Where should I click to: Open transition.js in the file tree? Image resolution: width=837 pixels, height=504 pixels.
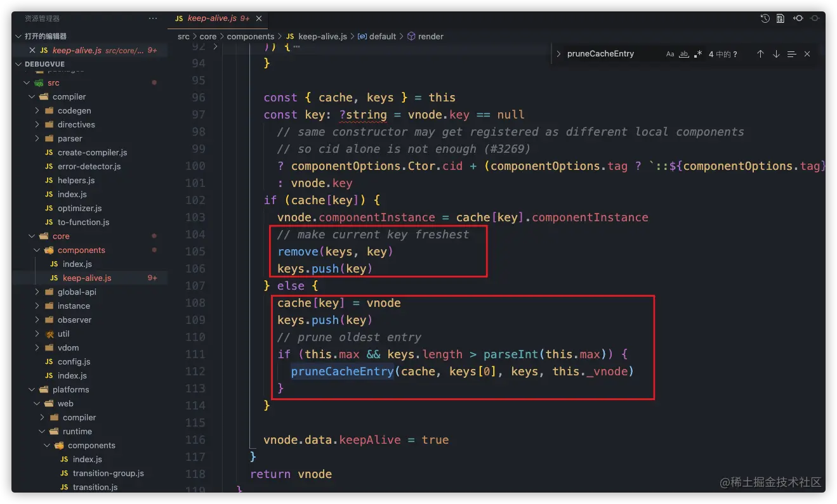pos(95,488)
